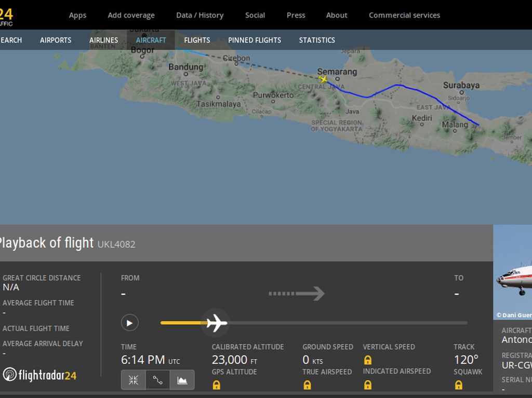Open Commercial services menu
This screenshot has height=398, width=532.
click(404, 15)
